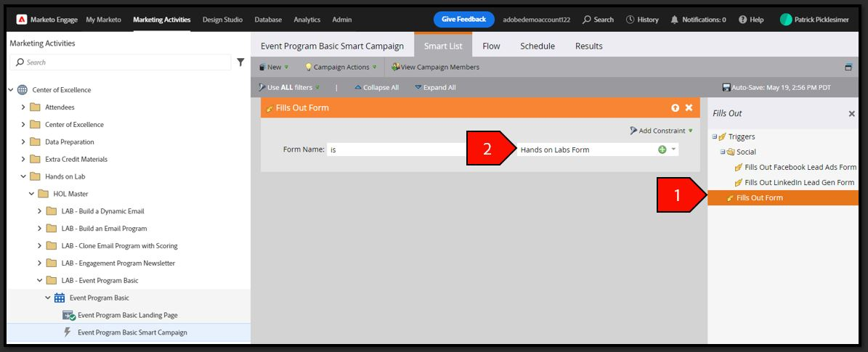
Task: Expand Extra Credit Materials folder
Action: [x=23, y=159]
